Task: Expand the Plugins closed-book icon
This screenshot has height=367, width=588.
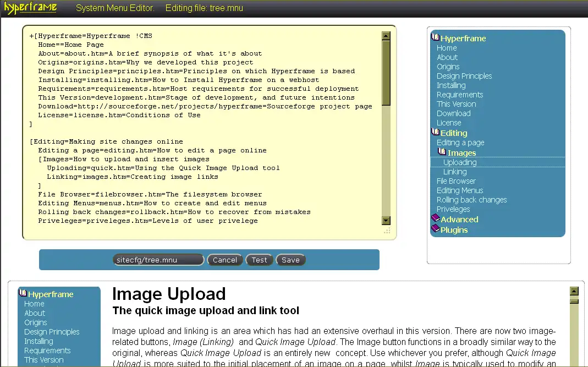Action: [436, 229]
